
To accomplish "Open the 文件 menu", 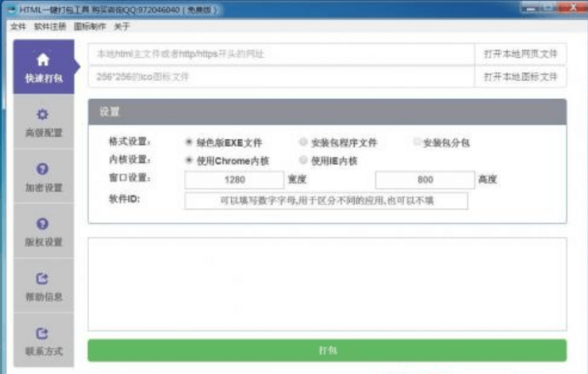I will coord(18,26).
